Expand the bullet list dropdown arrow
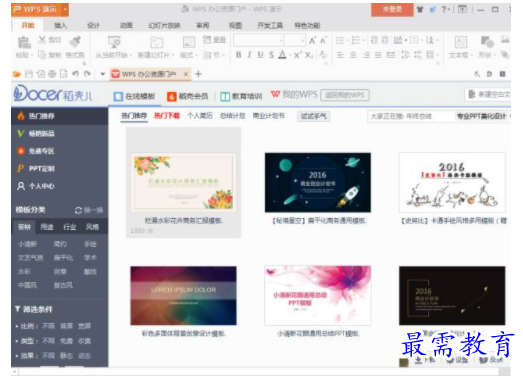The height and width of the screenshot is (376, 523). pos(348,41)
